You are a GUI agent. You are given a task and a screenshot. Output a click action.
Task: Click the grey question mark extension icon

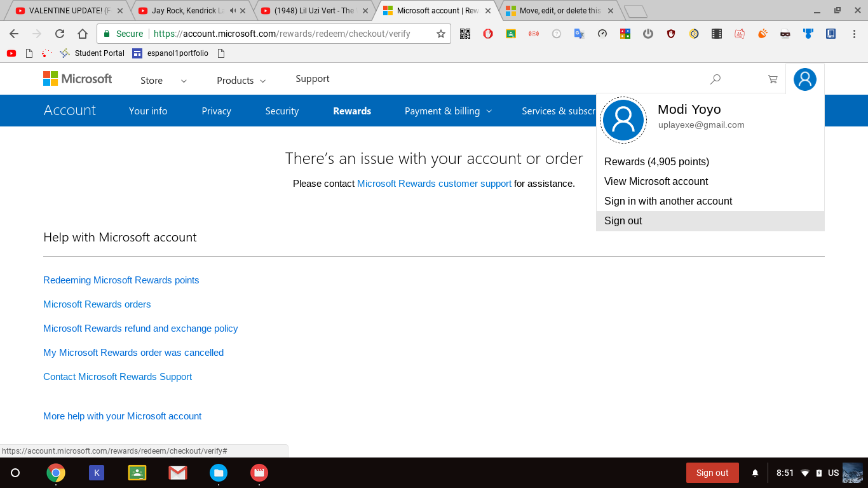(557, 34)
